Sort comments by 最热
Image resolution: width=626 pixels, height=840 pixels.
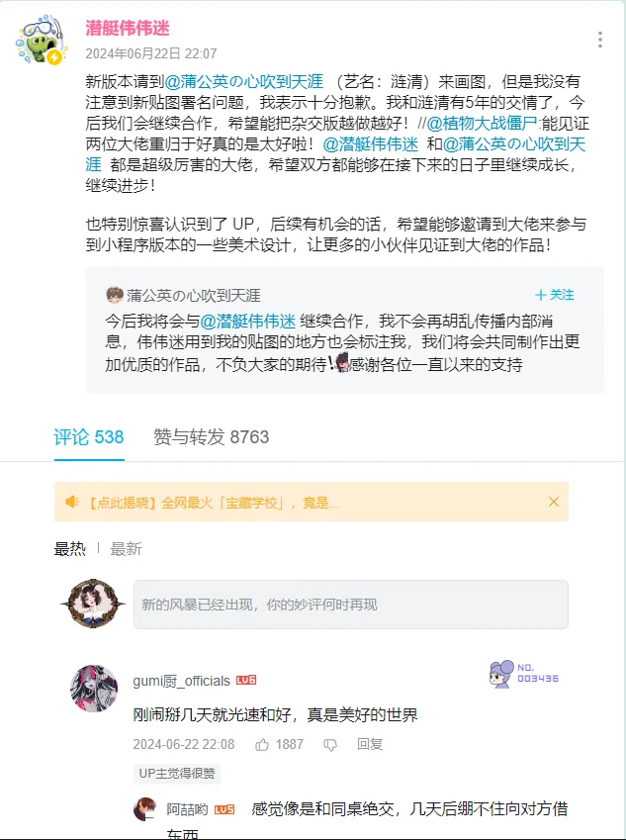[69, 548]
